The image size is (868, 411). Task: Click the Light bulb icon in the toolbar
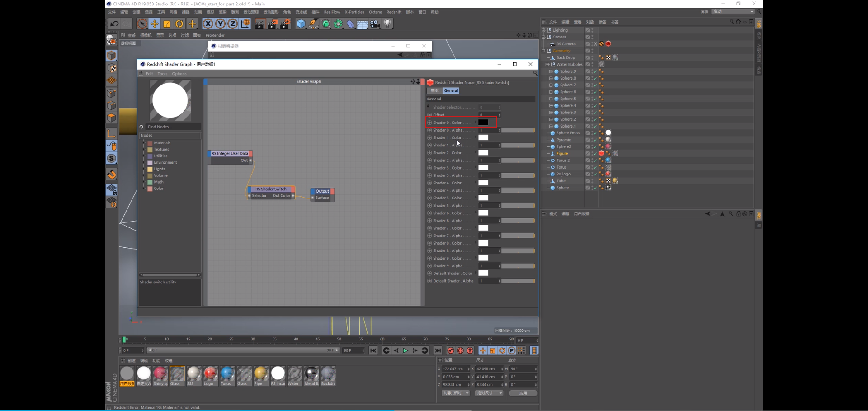tap(387, 24)
